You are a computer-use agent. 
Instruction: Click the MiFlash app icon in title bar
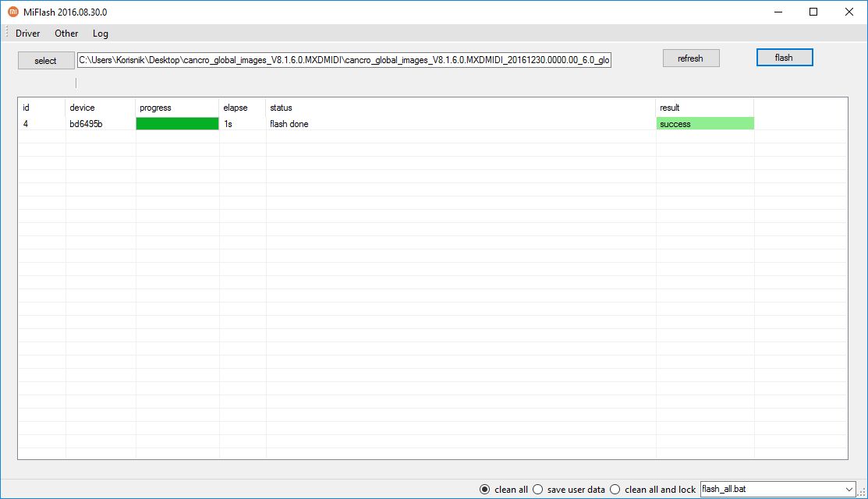coord(12,12)
